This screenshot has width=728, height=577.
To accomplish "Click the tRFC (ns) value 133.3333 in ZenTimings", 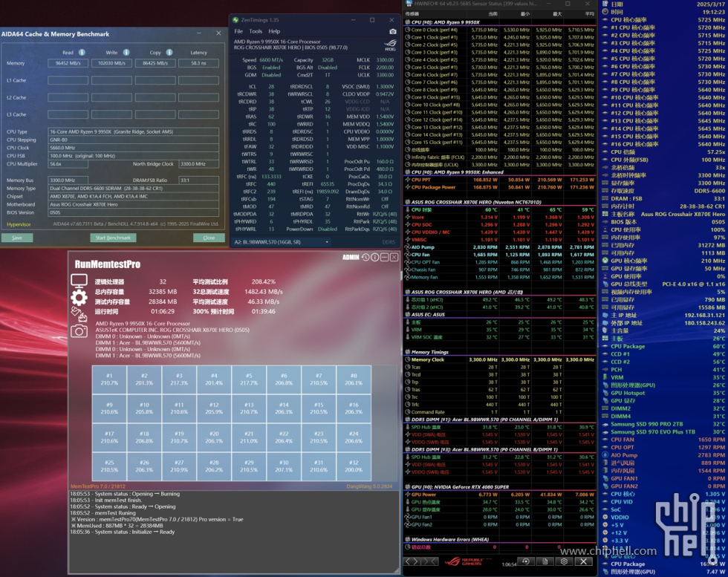I will click(x=271, y=177).
